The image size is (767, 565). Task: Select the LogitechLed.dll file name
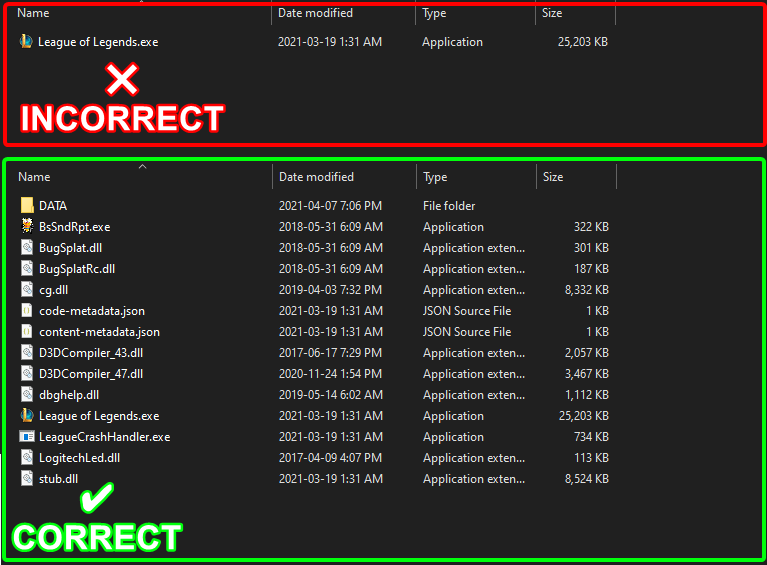[x=79, y=458]
